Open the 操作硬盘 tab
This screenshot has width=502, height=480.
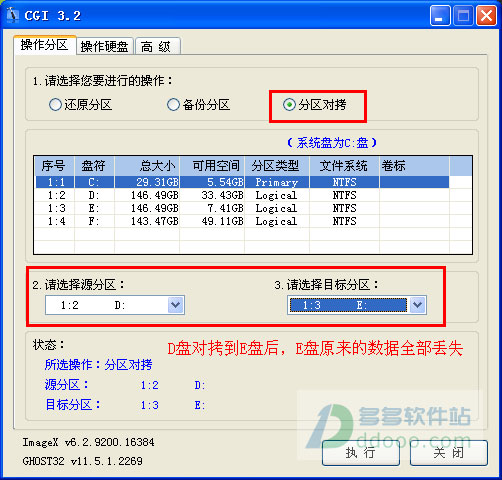pyautogui.click(x=105, y=46)
